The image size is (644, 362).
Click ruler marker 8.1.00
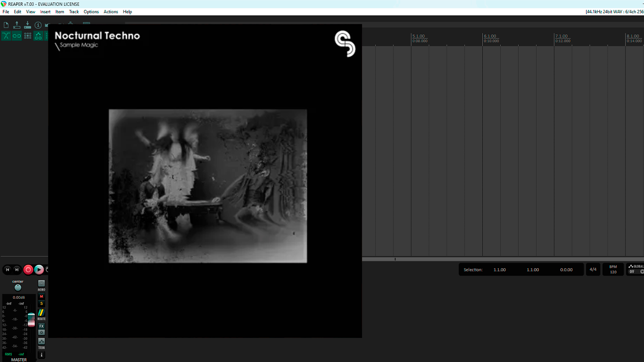pyautogui.click(x=633, y=36)
